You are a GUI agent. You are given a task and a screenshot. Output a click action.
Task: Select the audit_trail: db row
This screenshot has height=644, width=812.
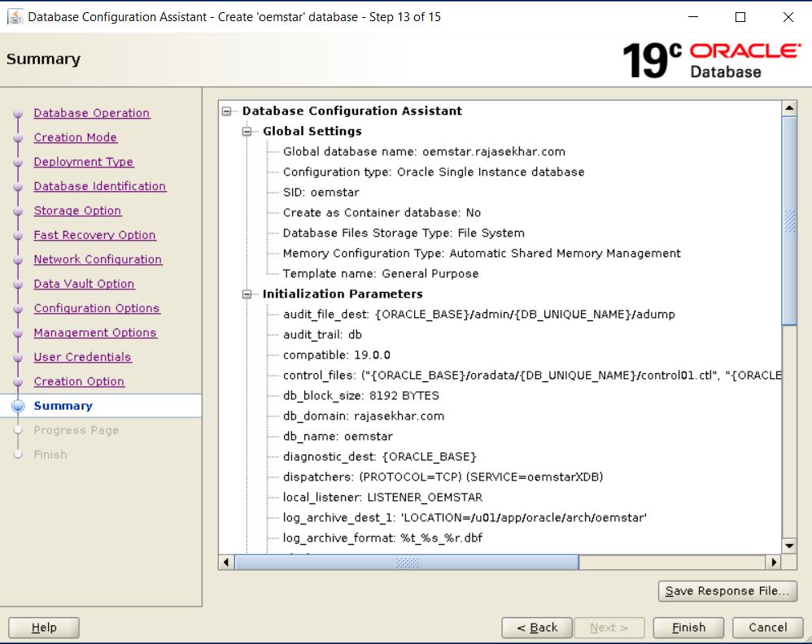[322, 334]
